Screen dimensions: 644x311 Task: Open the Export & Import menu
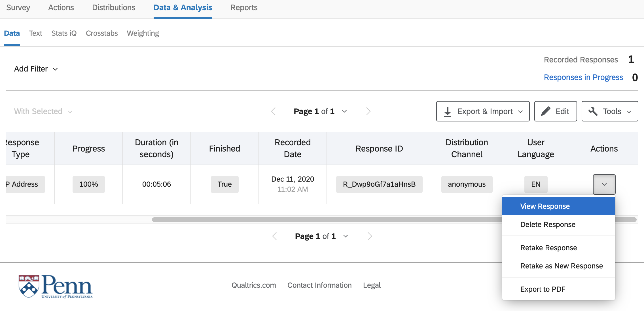(483, 111)
